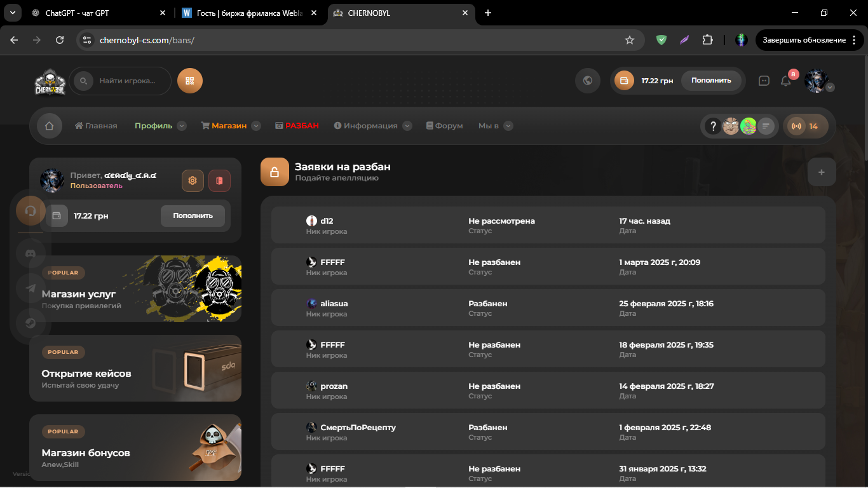
Task: Click the prozan player avatar
Action: [x=311, y=386]
